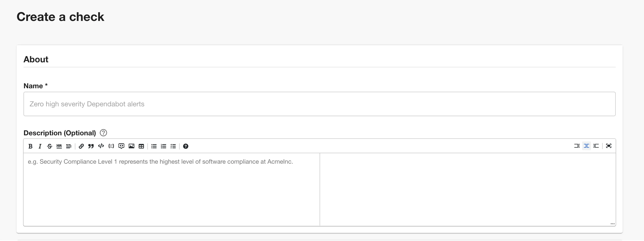Insert inline code with the </> icon

point(101,146)
